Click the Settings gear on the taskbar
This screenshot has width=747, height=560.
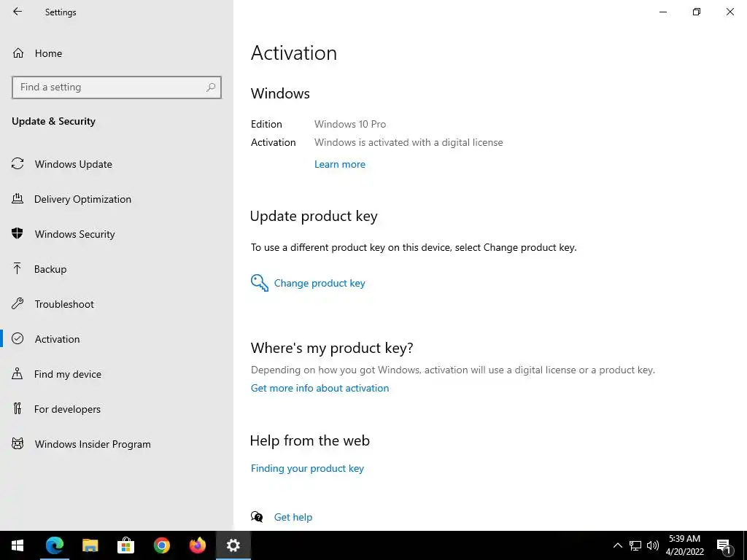coord(233,545)
